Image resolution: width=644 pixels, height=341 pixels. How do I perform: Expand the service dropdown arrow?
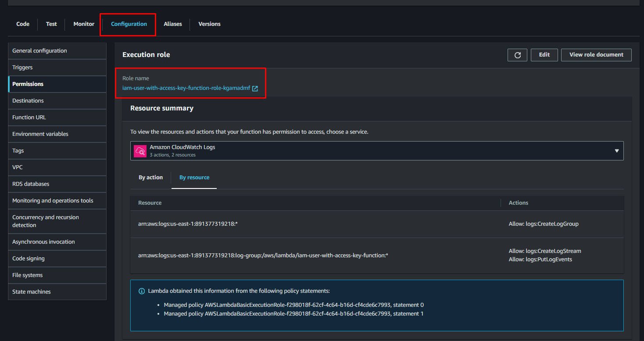(616, 151)
